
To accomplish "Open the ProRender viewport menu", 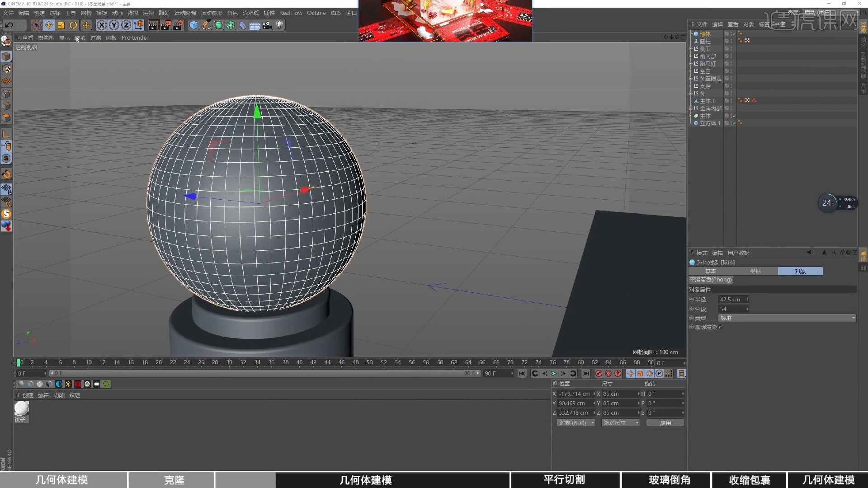I will [135, 38].
